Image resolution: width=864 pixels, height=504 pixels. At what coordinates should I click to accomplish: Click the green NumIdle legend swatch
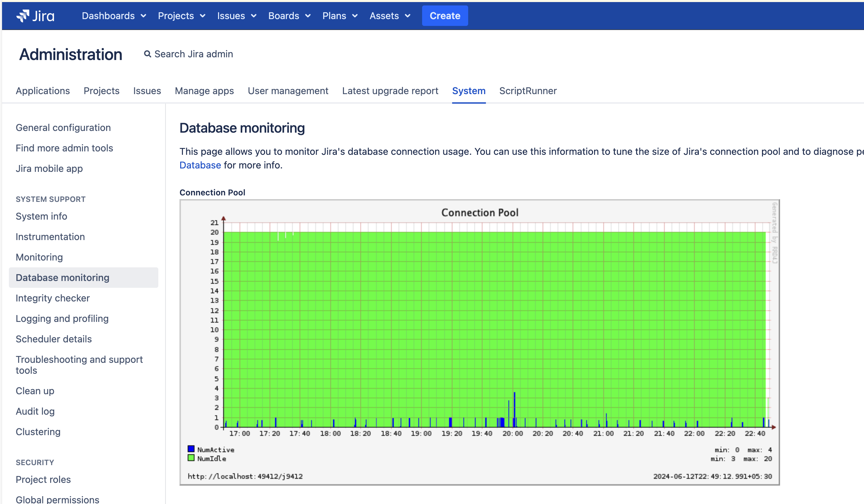[x=191, y=458]
